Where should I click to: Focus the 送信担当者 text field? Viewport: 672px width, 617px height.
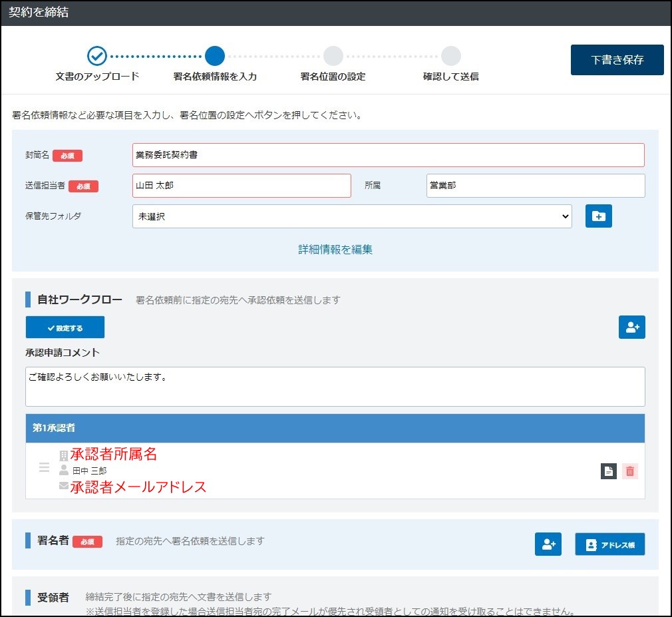click(242, 186)
